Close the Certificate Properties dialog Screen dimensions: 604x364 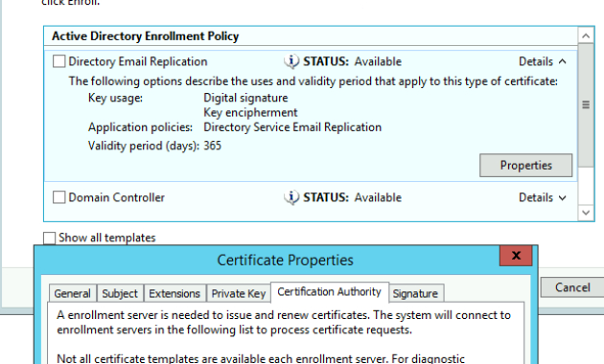[x=516, y=256]
